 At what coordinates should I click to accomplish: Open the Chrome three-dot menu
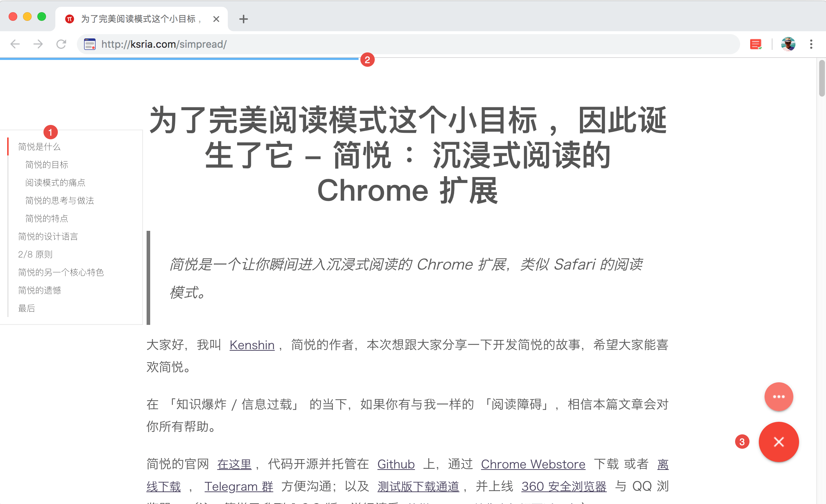pos(811,44)
